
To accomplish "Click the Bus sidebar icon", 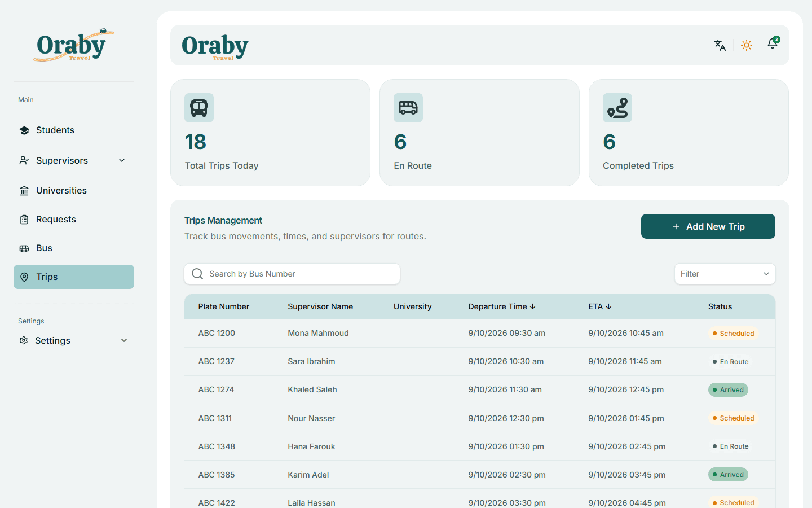I will 24,248.
